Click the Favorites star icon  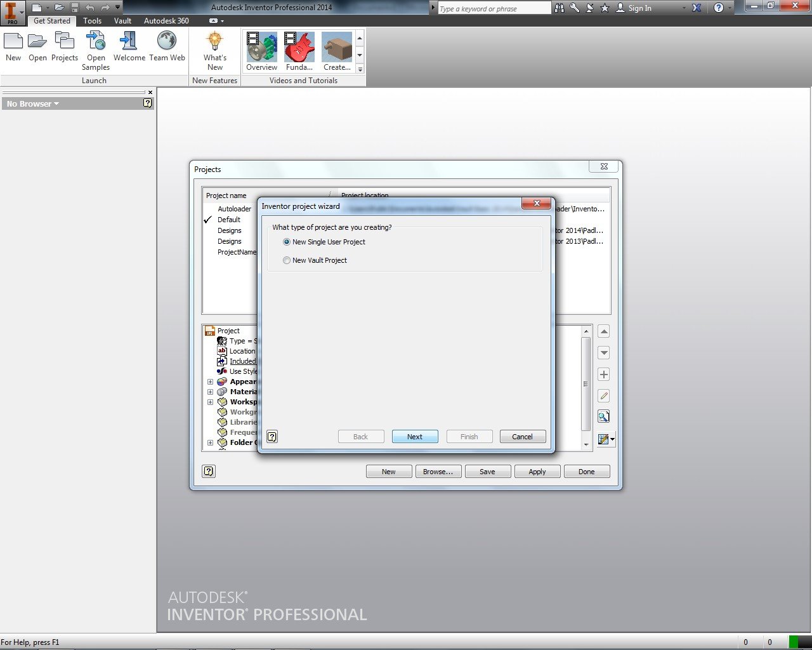point(605,8)
